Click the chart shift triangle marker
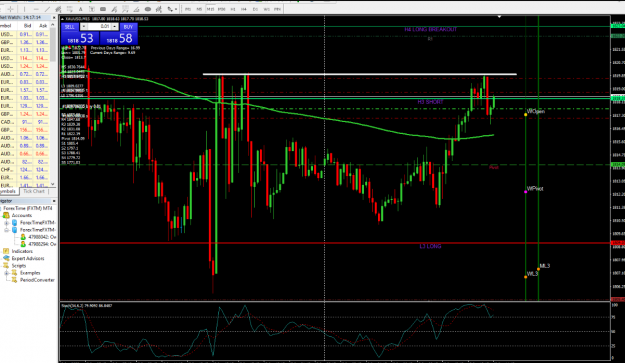 tap(499, 17)
